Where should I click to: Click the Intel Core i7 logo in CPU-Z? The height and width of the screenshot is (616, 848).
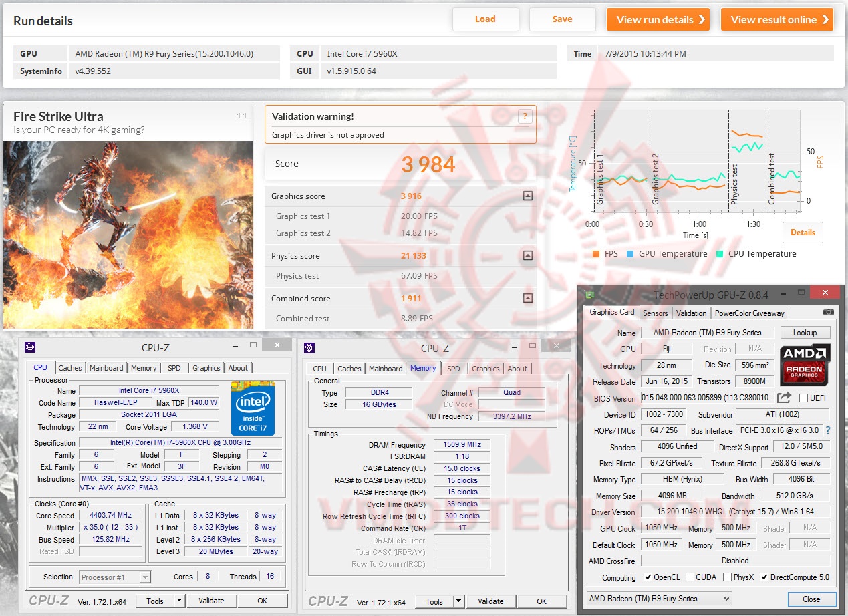point(253,408)
